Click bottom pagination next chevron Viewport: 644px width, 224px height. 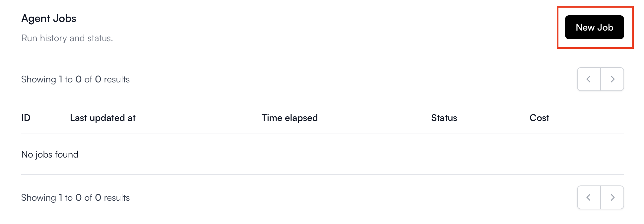tap(612, 197)
